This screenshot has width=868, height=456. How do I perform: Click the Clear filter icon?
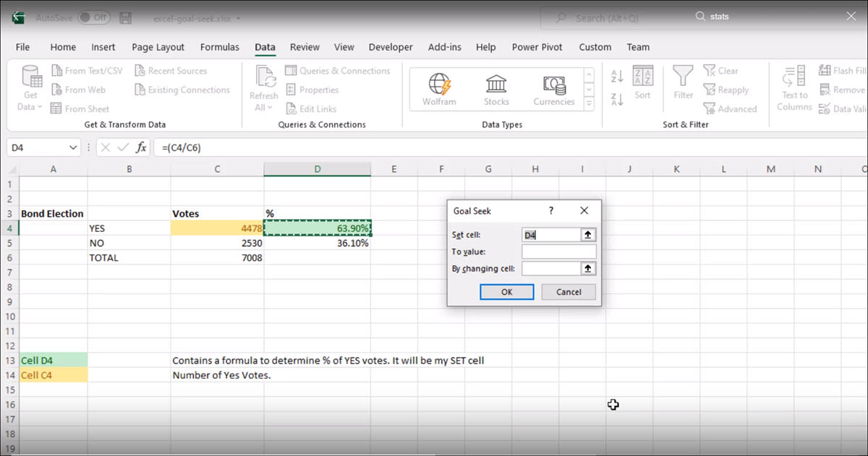point(722,70)
